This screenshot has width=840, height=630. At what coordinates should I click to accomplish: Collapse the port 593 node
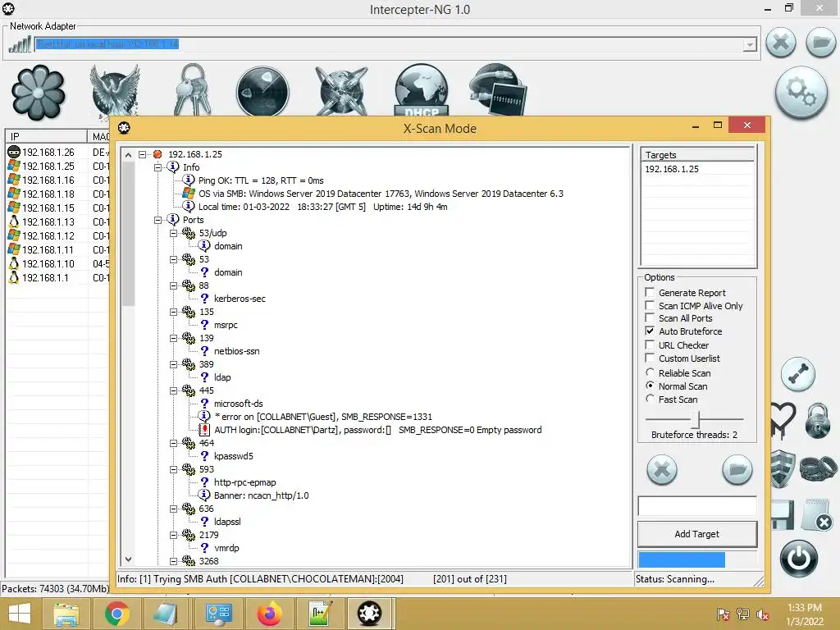174,470
